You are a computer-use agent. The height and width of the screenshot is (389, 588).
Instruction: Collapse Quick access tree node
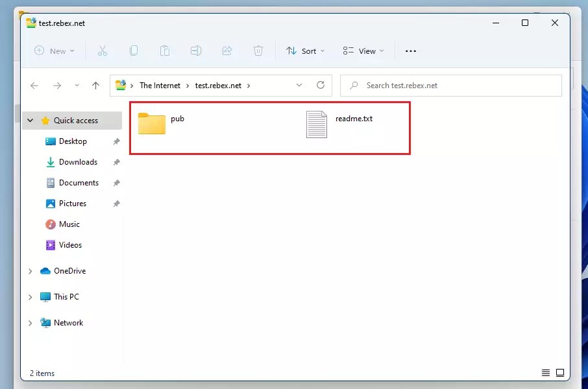click(31, 121)
